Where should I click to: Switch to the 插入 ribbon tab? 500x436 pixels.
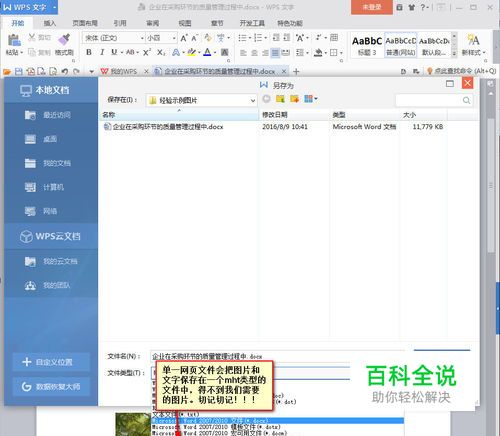pos(50,23)
